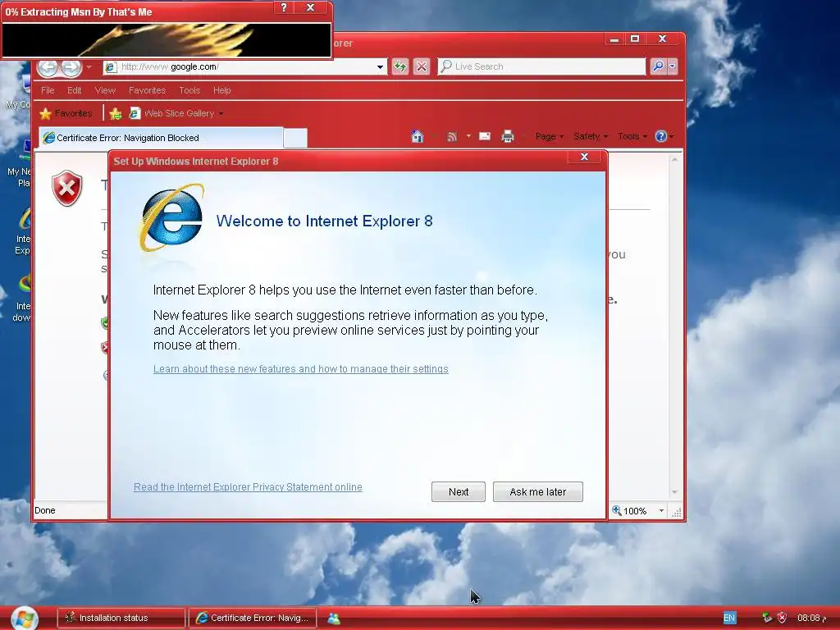Click the Live Search magnifier button
The height and width of the screenshot is (630, 840).
658,66
